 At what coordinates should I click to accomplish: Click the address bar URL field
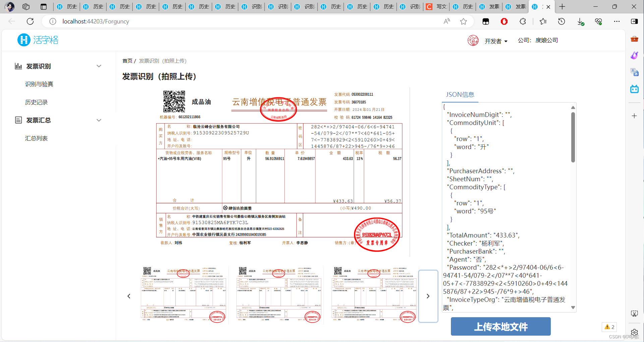(x=248, y=21)
